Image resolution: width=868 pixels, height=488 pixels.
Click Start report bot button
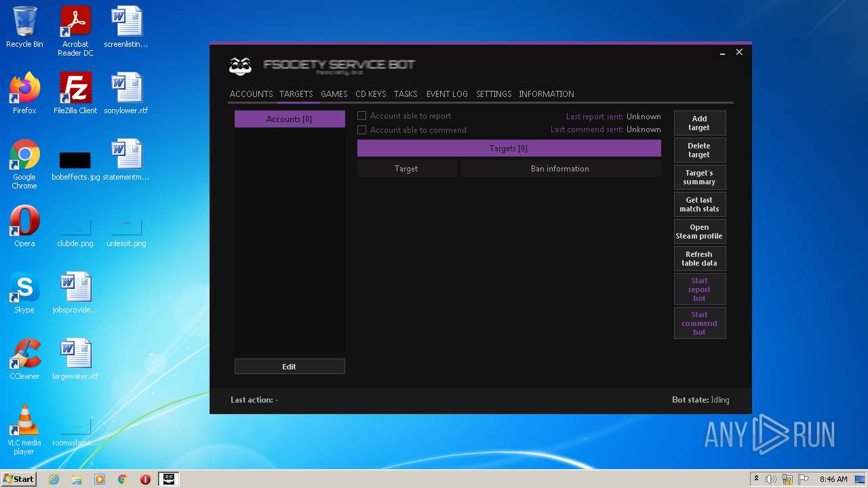point(700,289)
